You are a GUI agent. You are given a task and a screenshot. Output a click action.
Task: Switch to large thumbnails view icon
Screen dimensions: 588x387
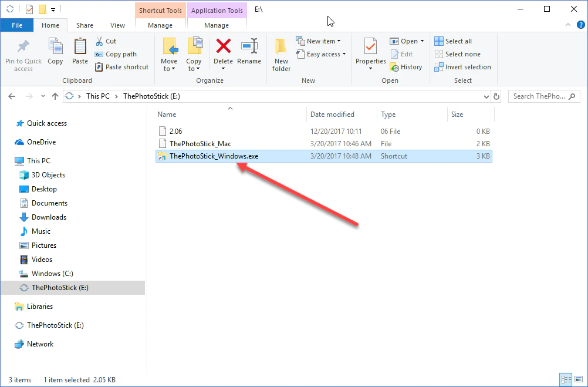tap(577, 380)
